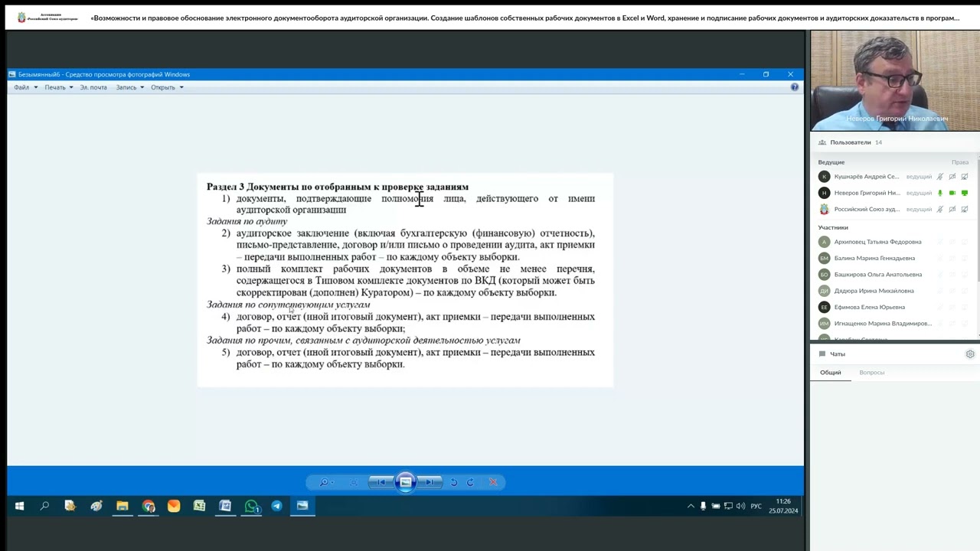Image resolution: width=980 pixels, height=551 pixels.
Task: Select participant Дядюра Ирина Михайловна
Action: tap(874, 291)
